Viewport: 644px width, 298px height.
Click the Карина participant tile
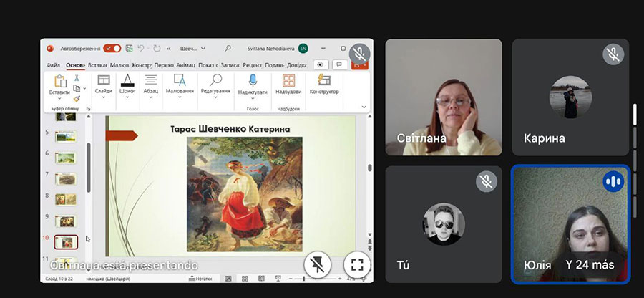(570, 97)
